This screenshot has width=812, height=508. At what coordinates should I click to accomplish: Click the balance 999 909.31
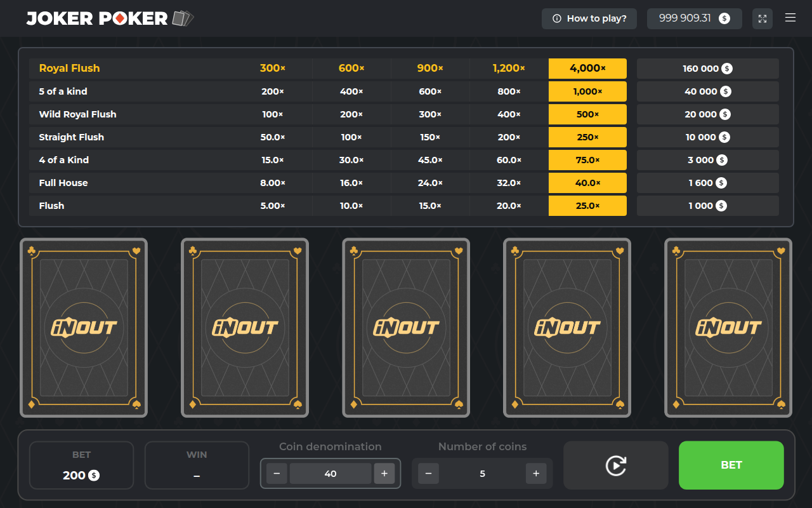pyautogui.click(x=695, y=18)
